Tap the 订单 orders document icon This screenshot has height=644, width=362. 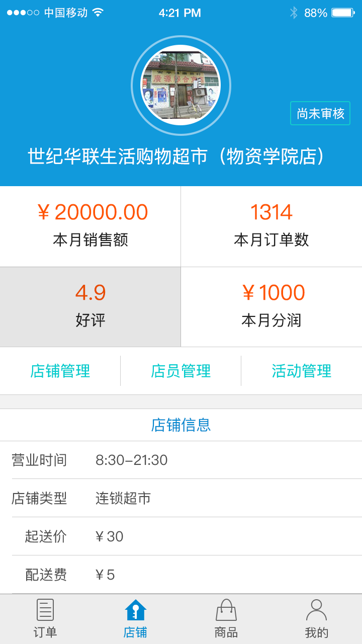pyautogui.click(x=45, y=610)
